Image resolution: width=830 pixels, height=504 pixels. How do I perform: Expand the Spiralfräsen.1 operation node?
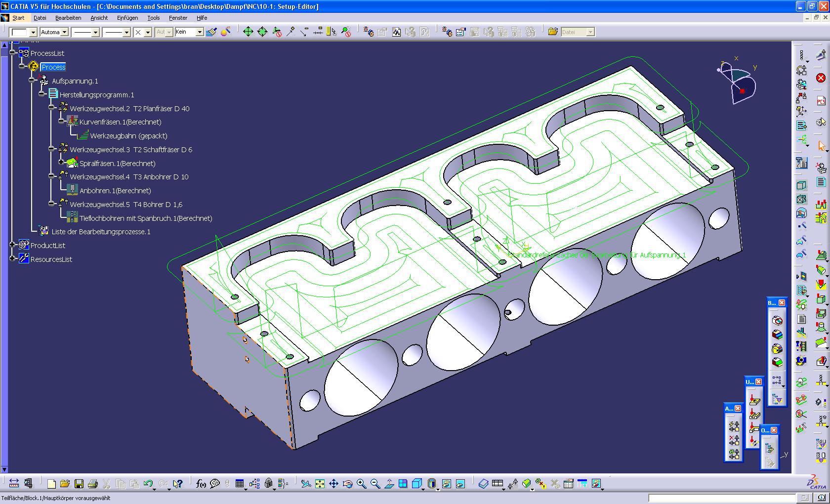[x=61, y=162]
